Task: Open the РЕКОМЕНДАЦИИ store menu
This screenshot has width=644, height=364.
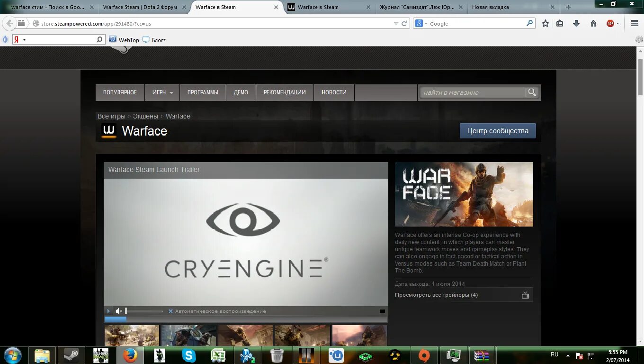Action: coord(285,92)
